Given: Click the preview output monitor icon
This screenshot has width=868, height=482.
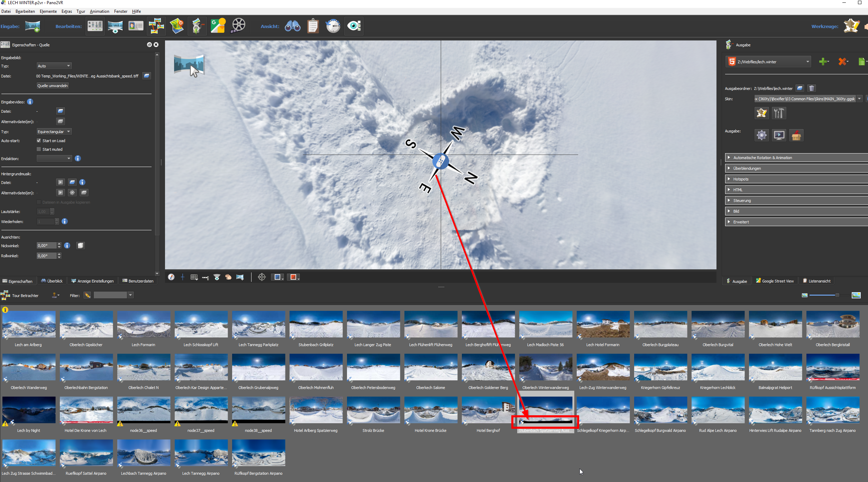Looking at the screenshot, I should pos(779,135).
